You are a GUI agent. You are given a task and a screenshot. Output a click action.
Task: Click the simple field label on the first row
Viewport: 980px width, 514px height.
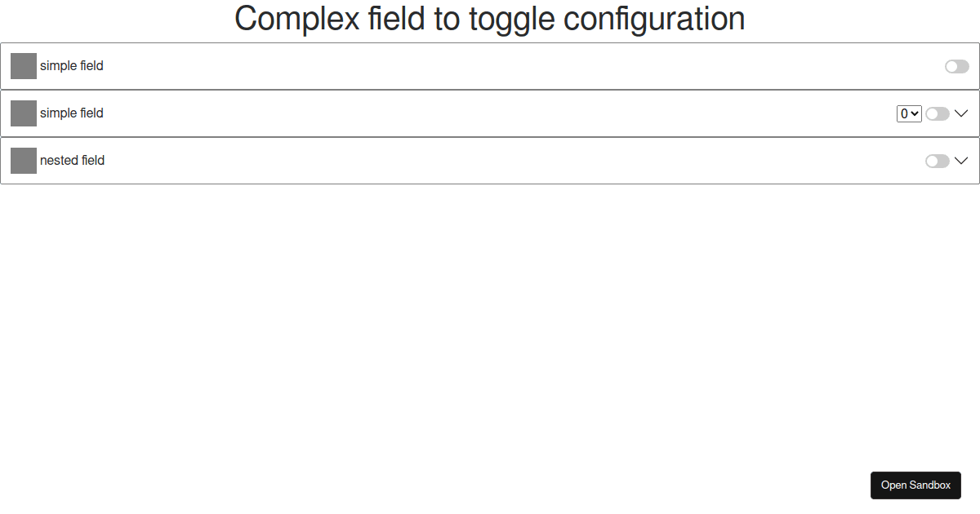coord(71,66)
